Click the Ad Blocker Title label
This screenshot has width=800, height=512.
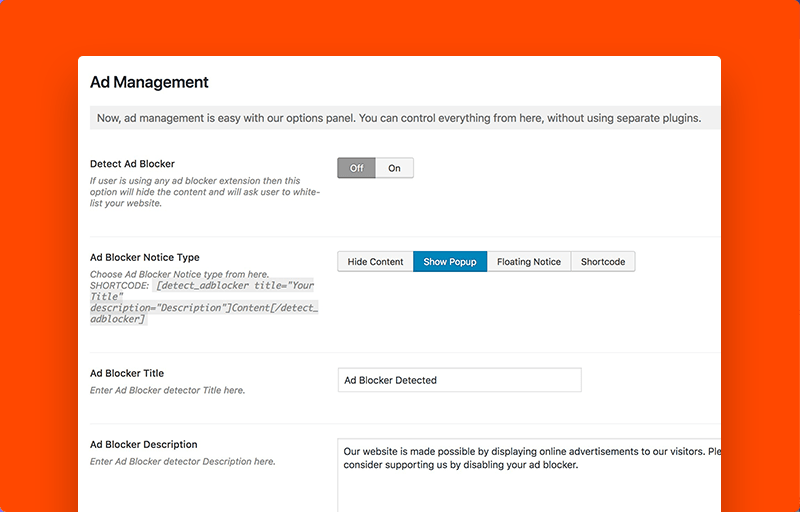[x=127, y=373]
